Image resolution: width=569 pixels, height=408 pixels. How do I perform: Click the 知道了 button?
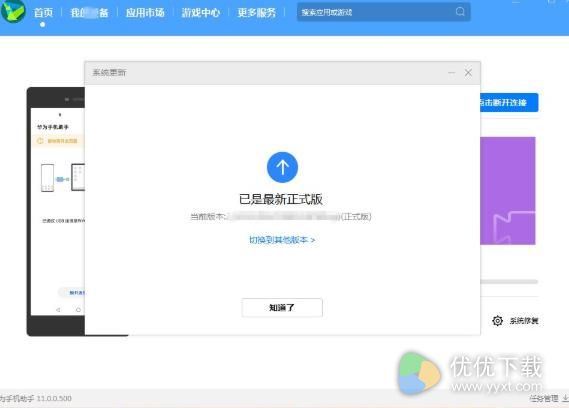point(282,308)
